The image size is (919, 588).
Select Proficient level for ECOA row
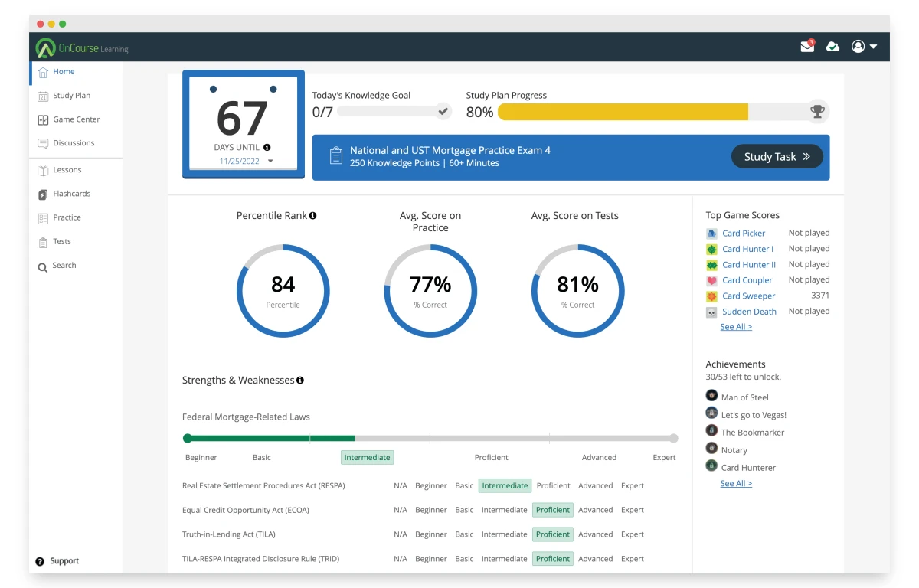pyautogui.click(x=552, y=510)
